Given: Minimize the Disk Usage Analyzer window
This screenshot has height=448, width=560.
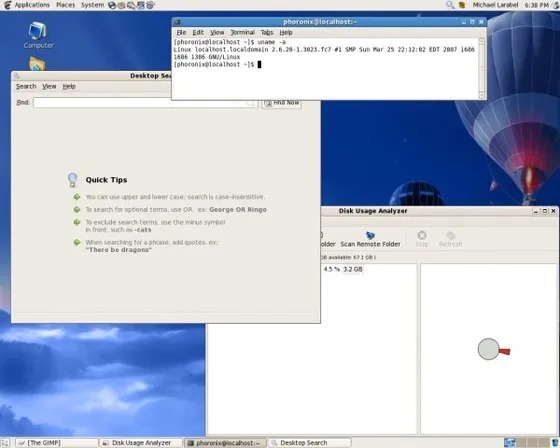Looking at the screenshot, I should (x=536, y=211).
